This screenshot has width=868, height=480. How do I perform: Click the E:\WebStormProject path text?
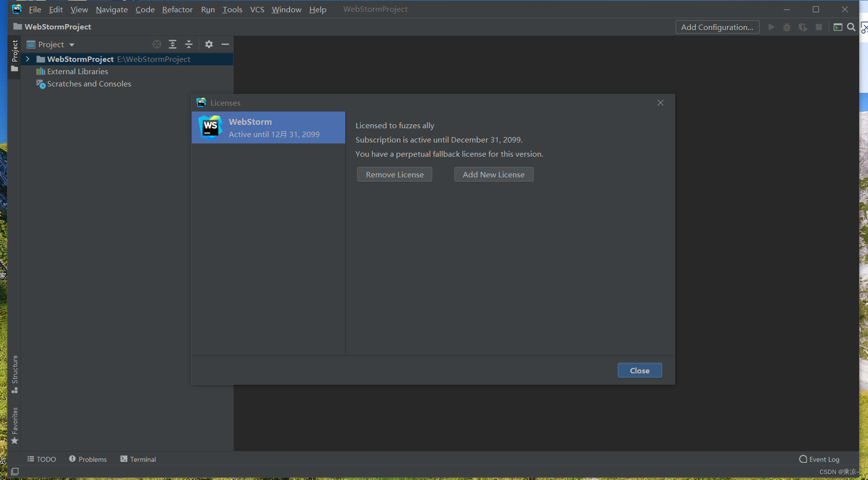click(x=153, y=59)
